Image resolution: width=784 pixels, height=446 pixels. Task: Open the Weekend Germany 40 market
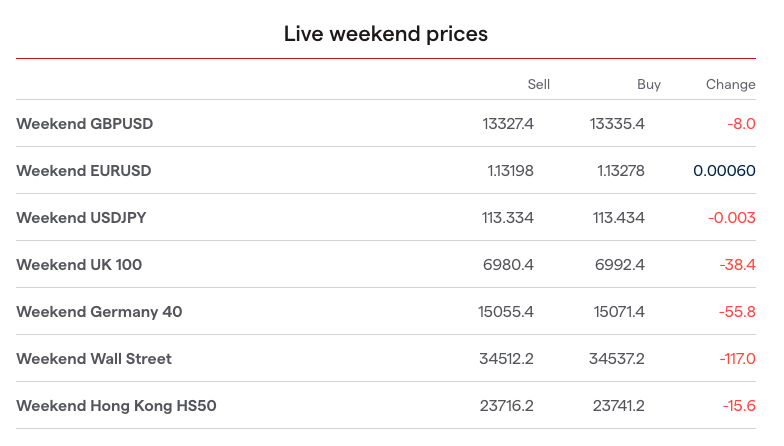click(x=99, y=312)
